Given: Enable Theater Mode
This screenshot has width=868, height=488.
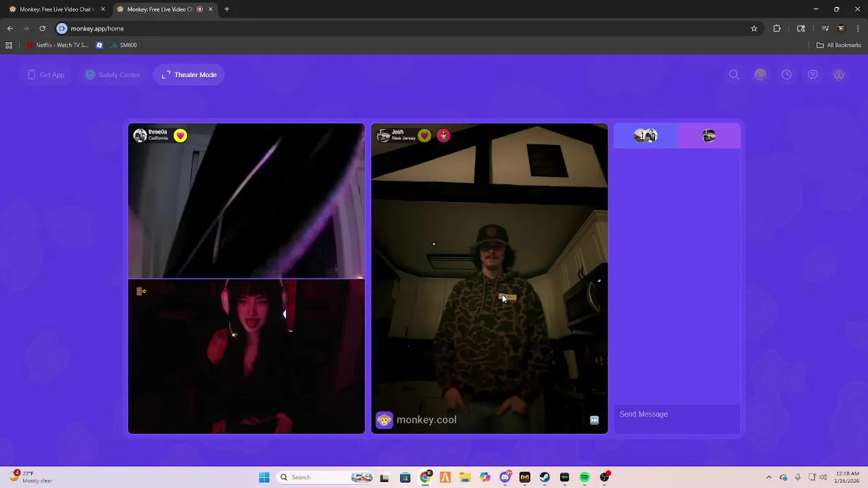Looking at the screenshot, I should [189, 75].
